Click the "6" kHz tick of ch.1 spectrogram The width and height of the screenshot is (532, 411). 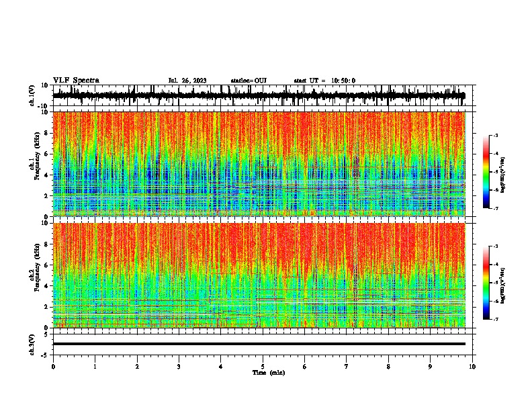pyautogui.click(x=47, y=154)
